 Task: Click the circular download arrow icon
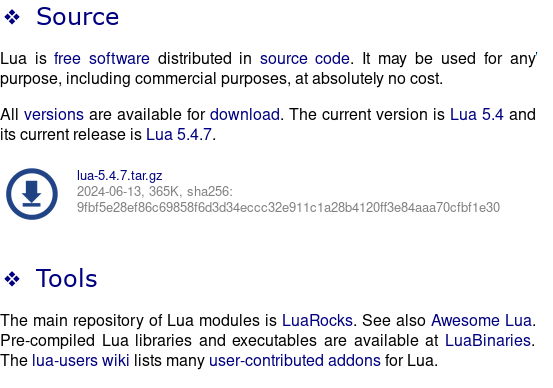coord(32,194)
